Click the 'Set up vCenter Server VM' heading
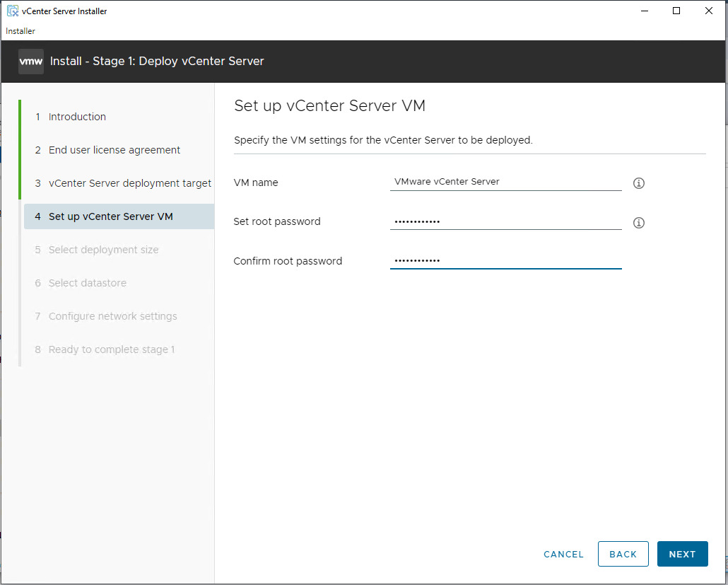 329,106
